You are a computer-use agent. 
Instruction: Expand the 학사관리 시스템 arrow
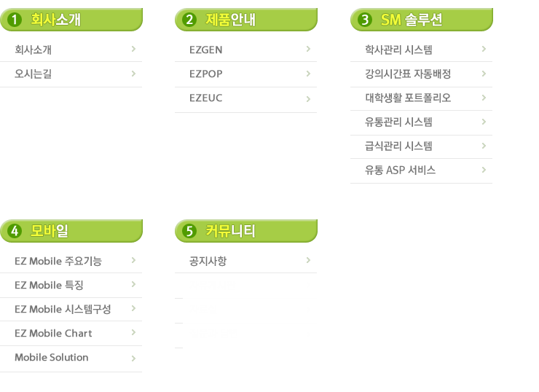(484, 49)
